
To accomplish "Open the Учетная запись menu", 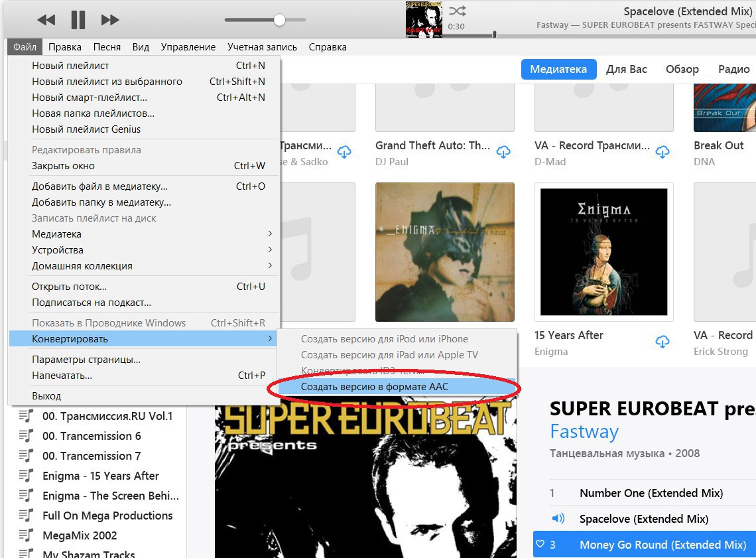I will (263, 47).
